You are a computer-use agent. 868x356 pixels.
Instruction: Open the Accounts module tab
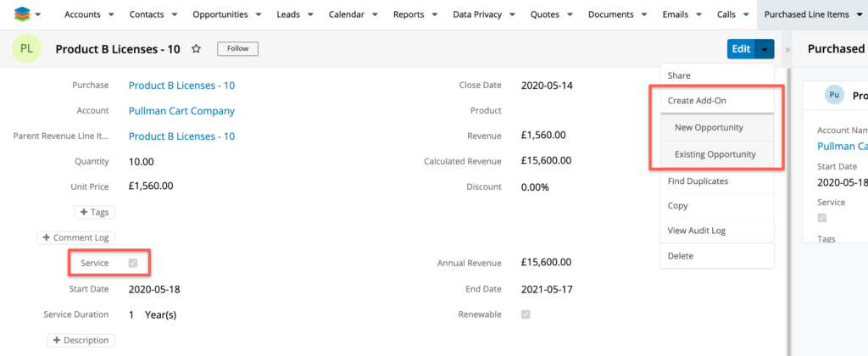(82, 15)
